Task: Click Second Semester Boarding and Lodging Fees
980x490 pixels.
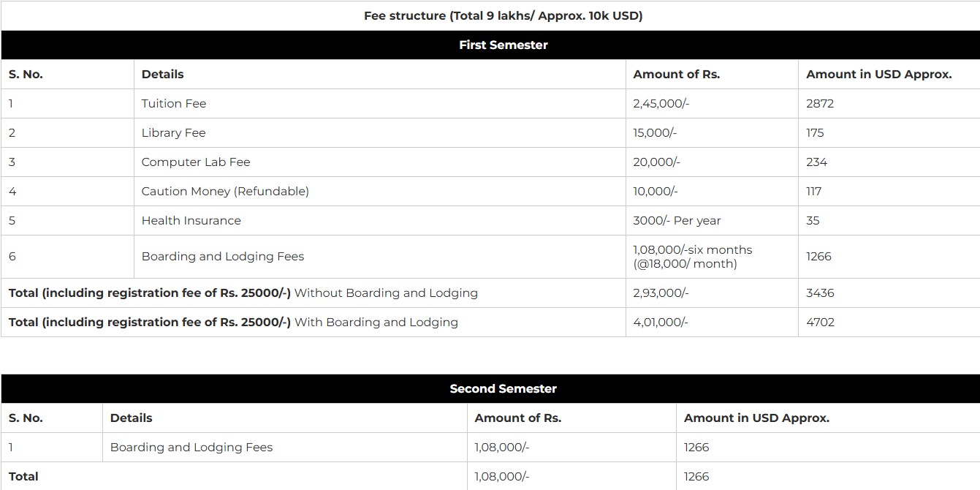Action: tap(191, 447)
